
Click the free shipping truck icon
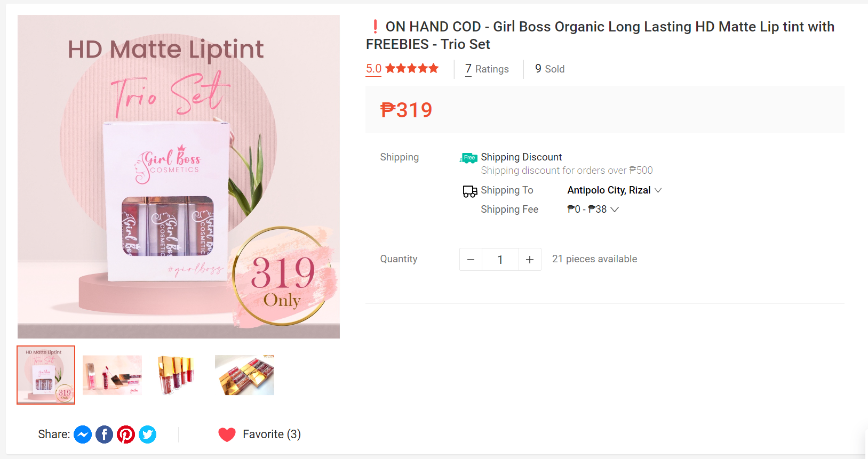point(468,158)
